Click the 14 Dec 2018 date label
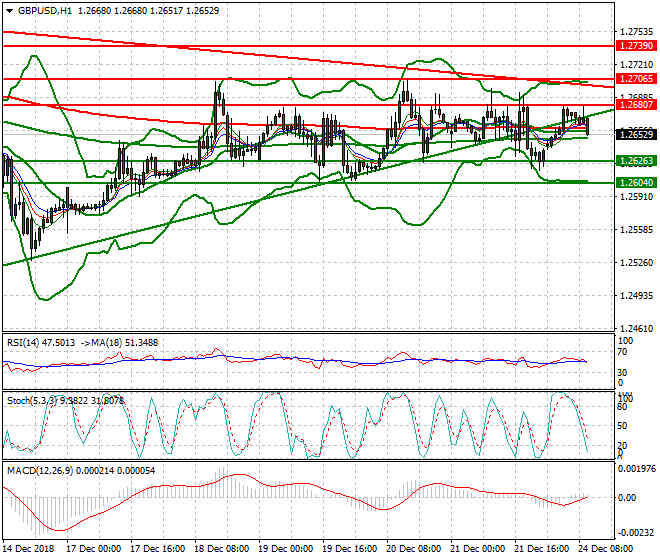Screen dimensions: 660x560 (28, 549)
